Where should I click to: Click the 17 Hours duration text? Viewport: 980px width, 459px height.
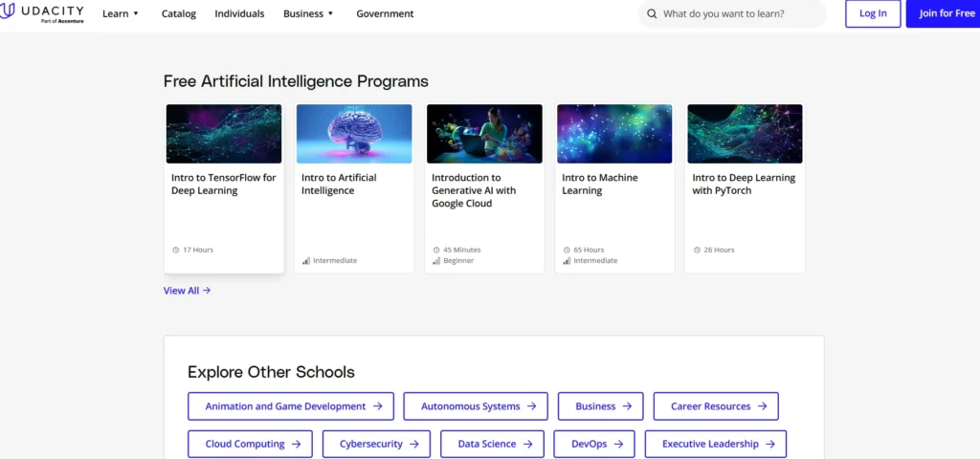tap(197, 250)
